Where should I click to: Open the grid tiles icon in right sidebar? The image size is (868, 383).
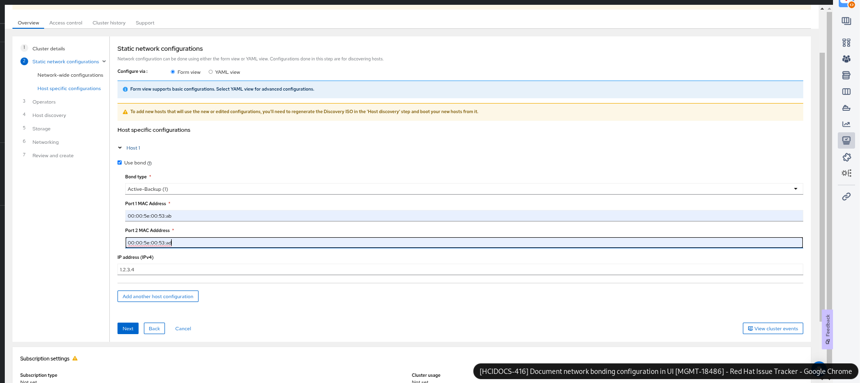click(x=846, y=43)
